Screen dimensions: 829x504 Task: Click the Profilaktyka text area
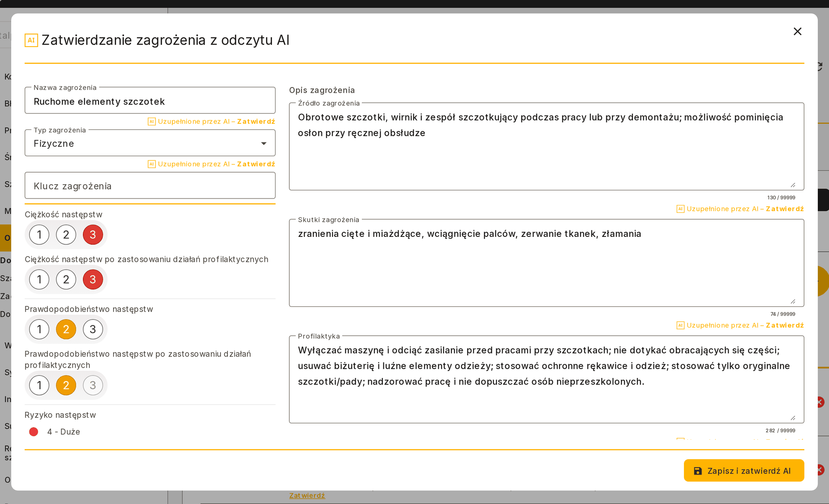pos(546,380)
